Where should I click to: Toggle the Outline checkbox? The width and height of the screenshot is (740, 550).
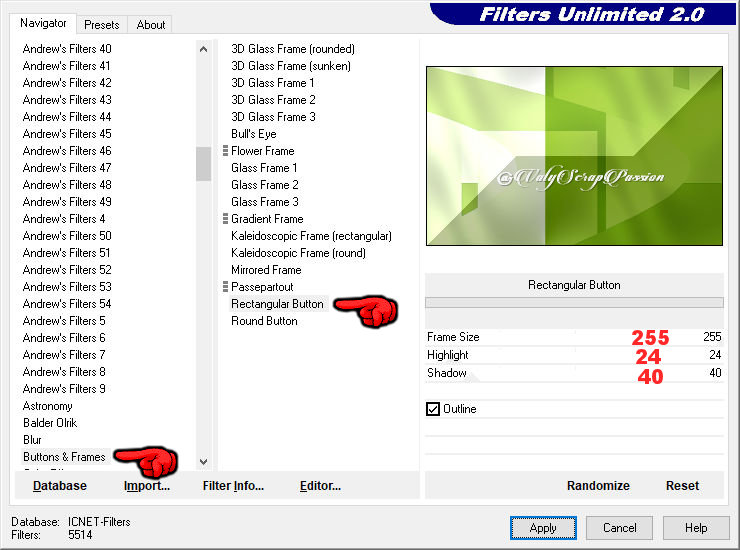coord(433,409)
